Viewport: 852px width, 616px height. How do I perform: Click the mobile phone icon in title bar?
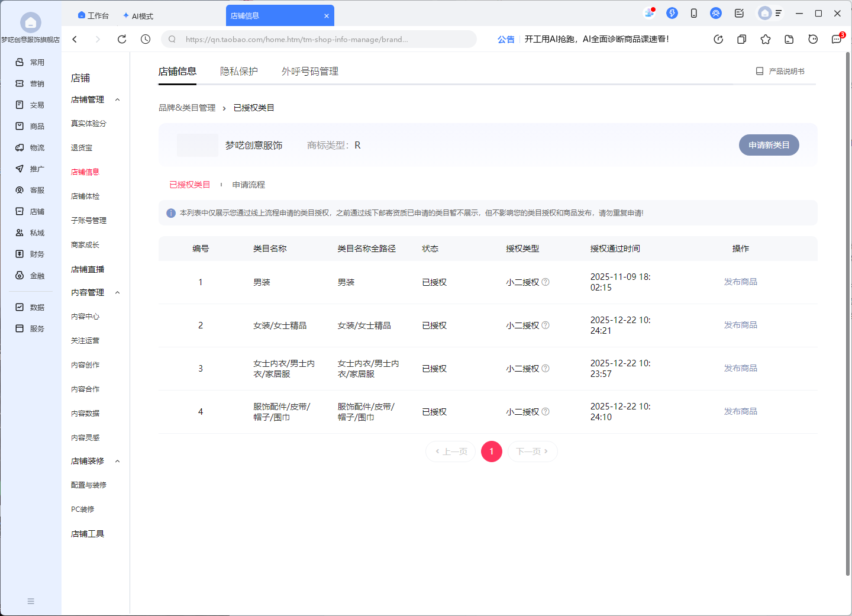click(x=694, y=13)
